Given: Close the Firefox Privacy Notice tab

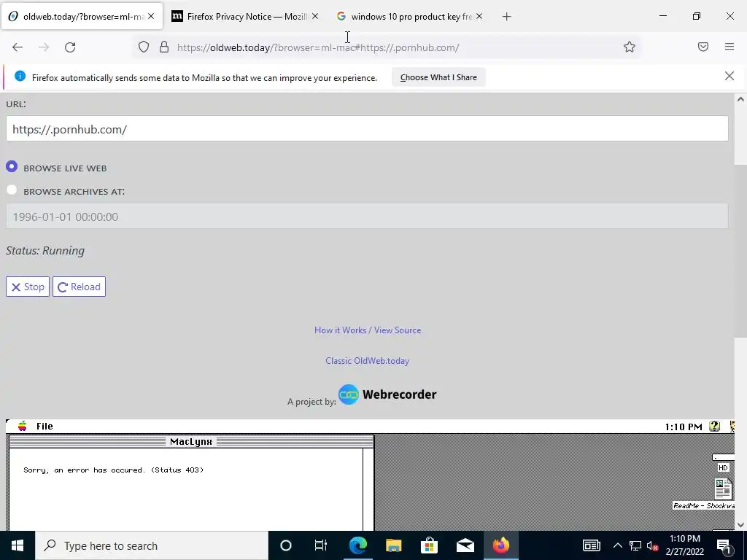Looking at the screenshot, I should [x=315, y=16].
